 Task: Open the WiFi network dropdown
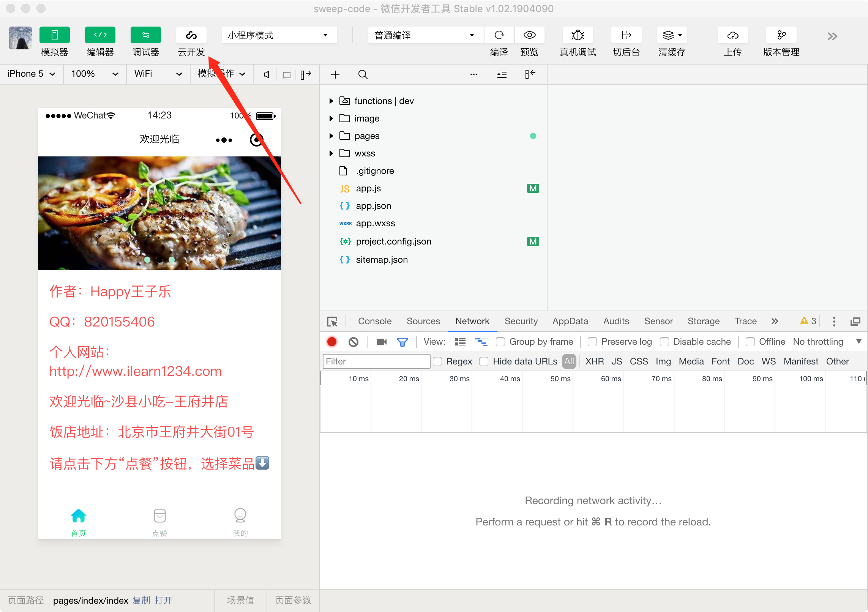tap(158, 74)
